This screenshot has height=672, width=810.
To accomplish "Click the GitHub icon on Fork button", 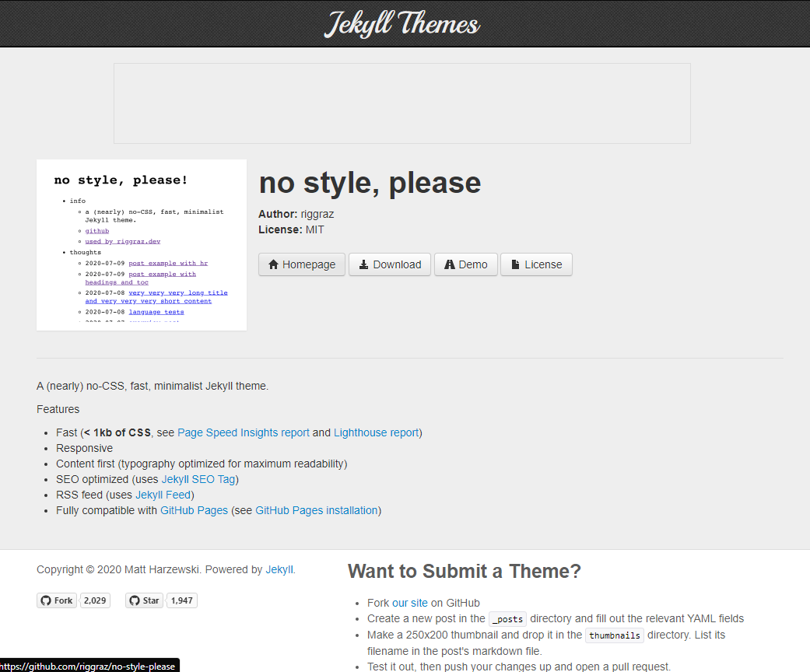I will point(46,600).
